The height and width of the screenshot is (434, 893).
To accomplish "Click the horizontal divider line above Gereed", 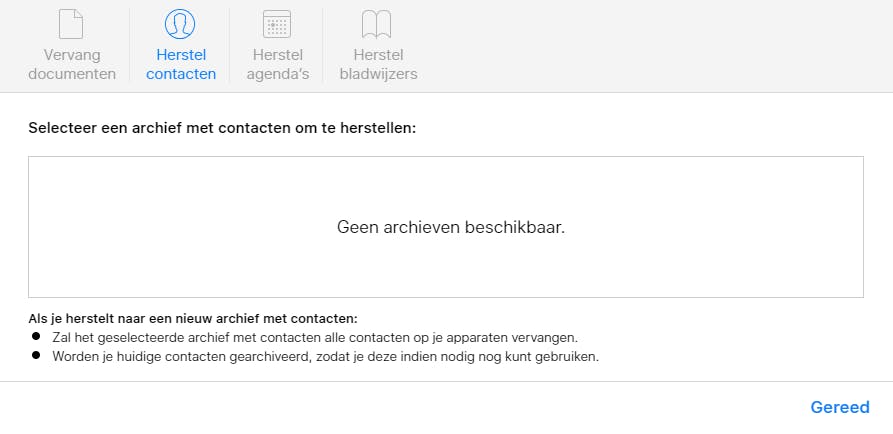I will coord(446,381).
